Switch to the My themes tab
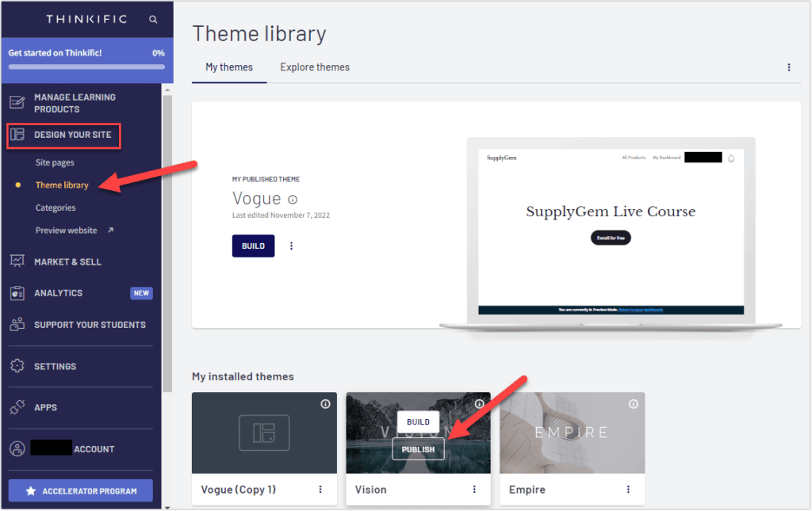Viewport: 812px width, 511px height. pos(229,67)
